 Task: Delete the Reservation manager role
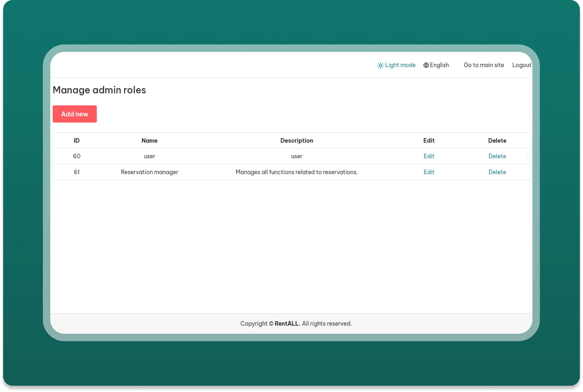497,172
